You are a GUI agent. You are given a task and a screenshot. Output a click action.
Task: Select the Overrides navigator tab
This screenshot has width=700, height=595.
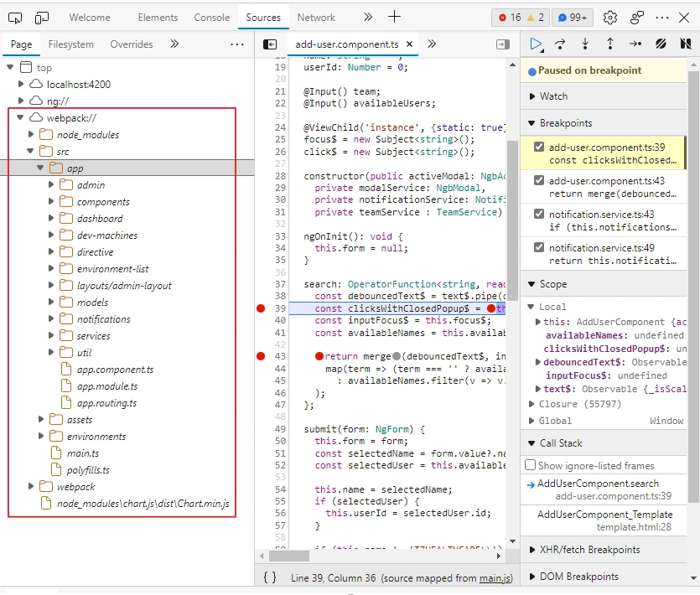pos(132,44)
